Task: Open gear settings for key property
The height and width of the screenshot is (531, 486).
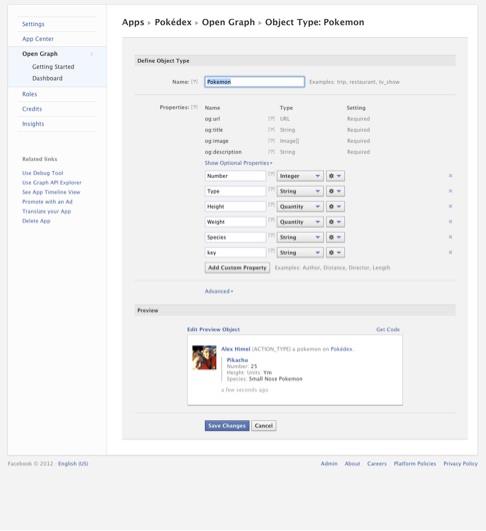Action: tap(335, 253)
